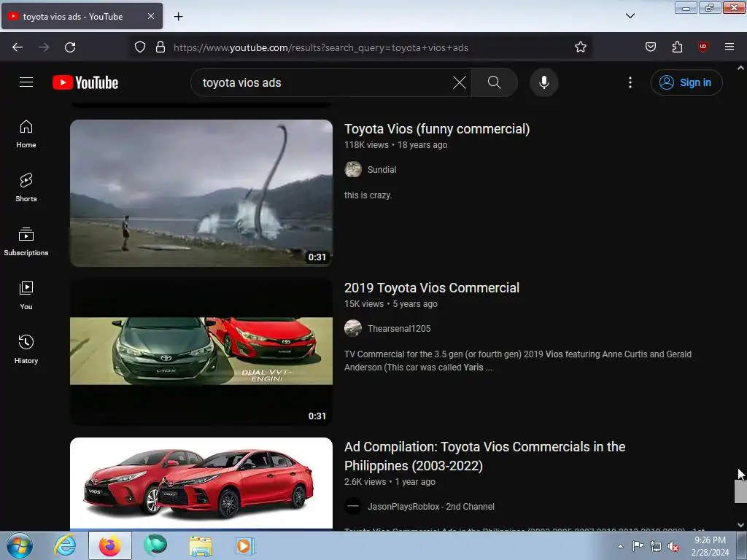Open the Windows Start menu
Image resolution: width=747 pixels, height=560 pixels.
[19, 545]
